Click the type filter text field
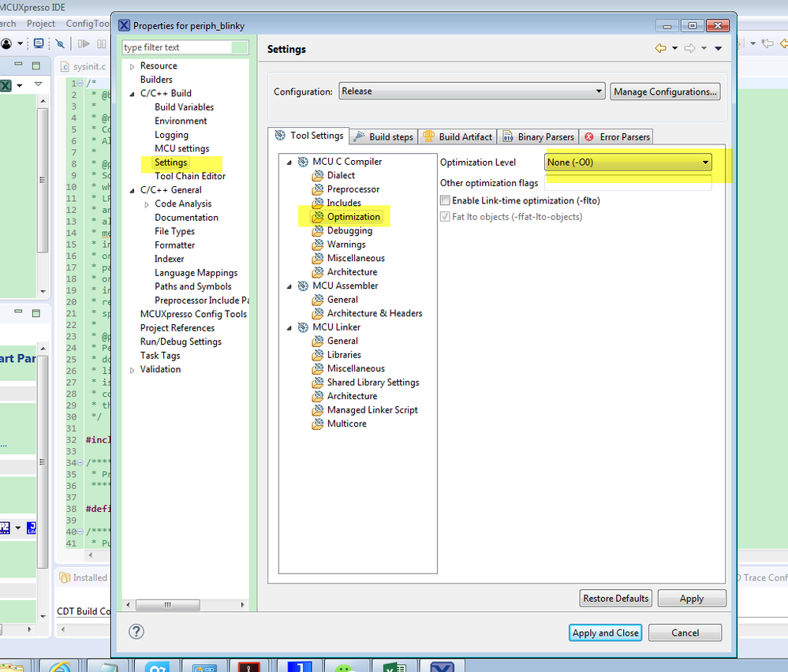This screenshot has width=788, height=672. point(185,47)
